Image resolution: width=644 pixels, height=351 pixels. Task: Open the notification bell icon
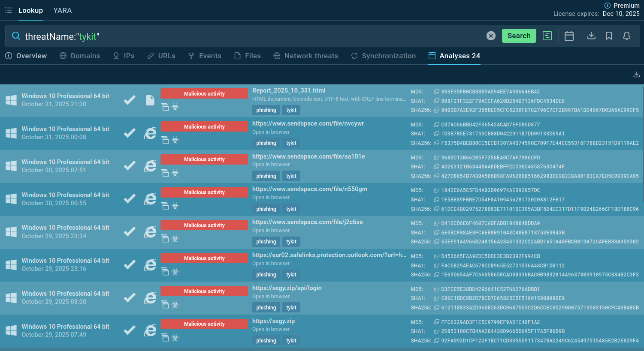click(x=626, y=36)
